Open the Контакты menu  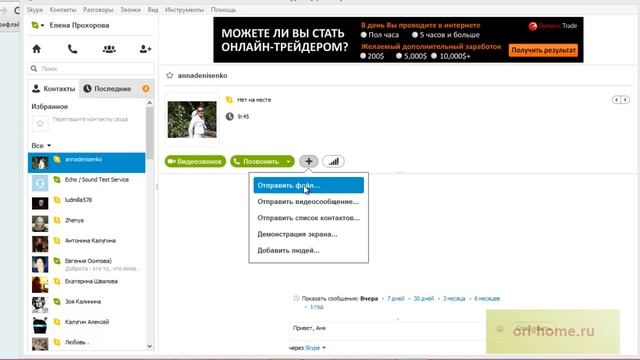point(63,10)
